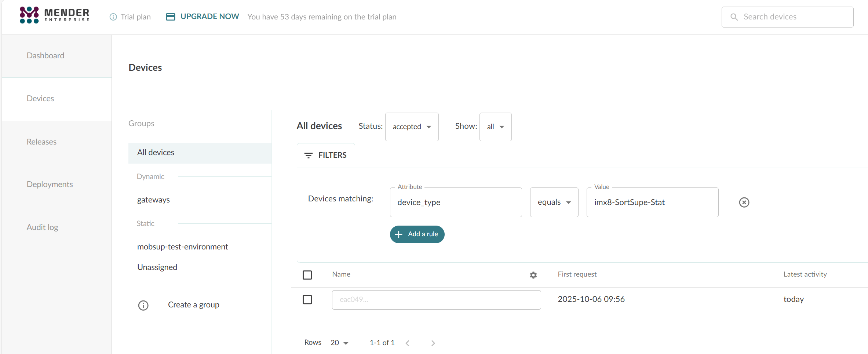Click the search magnifier icon
Screen dimensions: 868x354
click(734, 17)
